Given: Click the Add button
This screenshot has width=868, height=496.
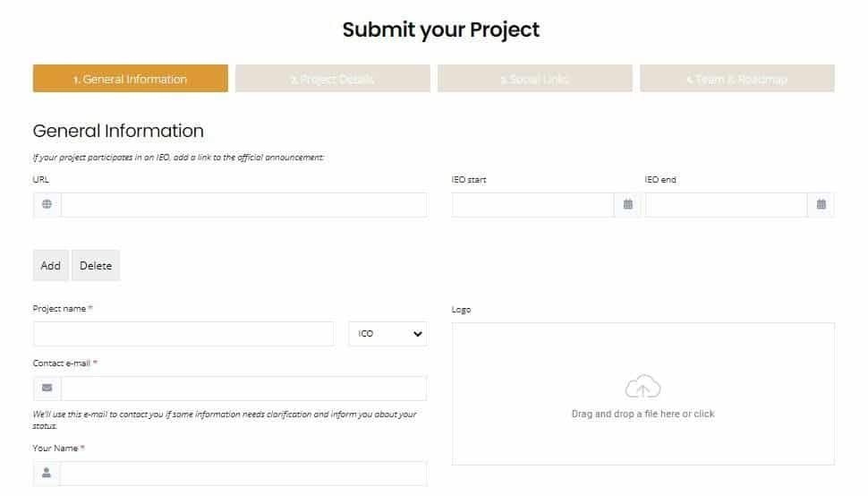Looking at the screenshot, I should tap(50, 266).
